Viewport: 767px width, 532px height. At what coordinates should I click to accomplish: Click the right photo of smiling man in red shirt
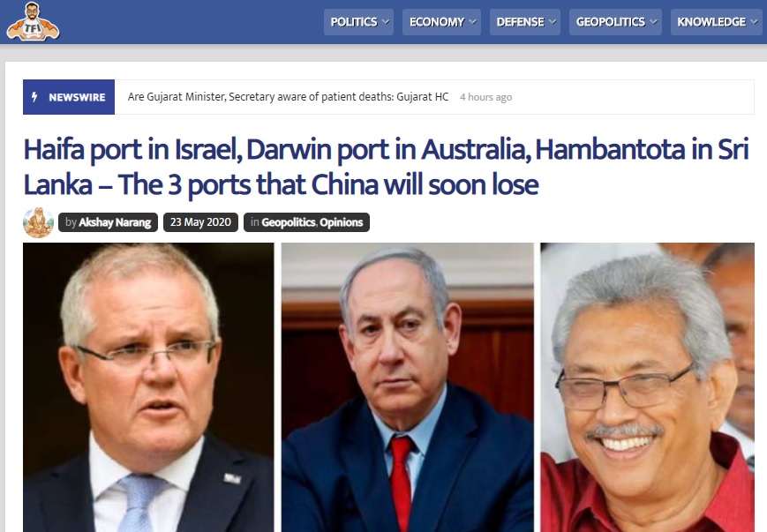click(647, 387)
